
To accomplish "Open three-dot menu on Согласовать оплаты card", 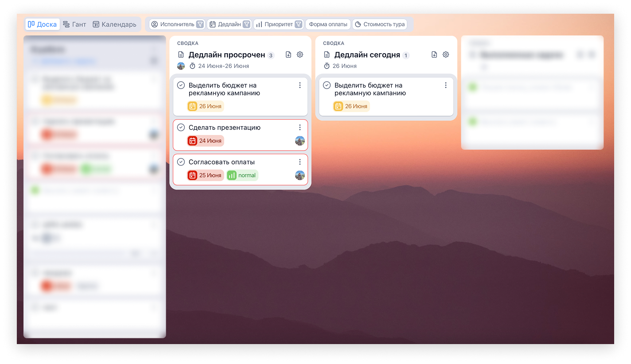I will (300, 162).
